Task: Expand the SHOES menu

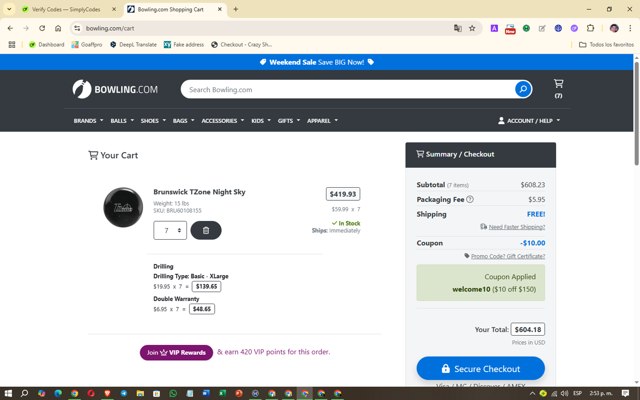Action: (x=153, y=121)
